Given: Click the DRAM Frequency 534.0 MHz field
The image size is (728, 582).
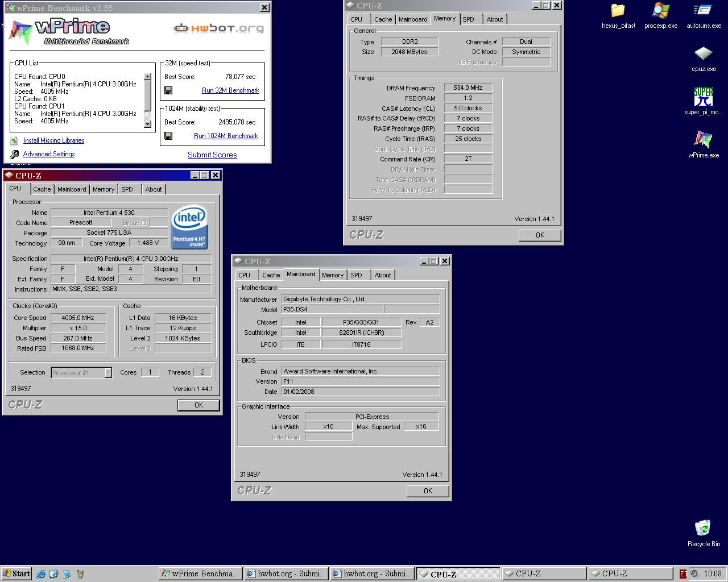Looking at the screenshot, I should [468, 88].
